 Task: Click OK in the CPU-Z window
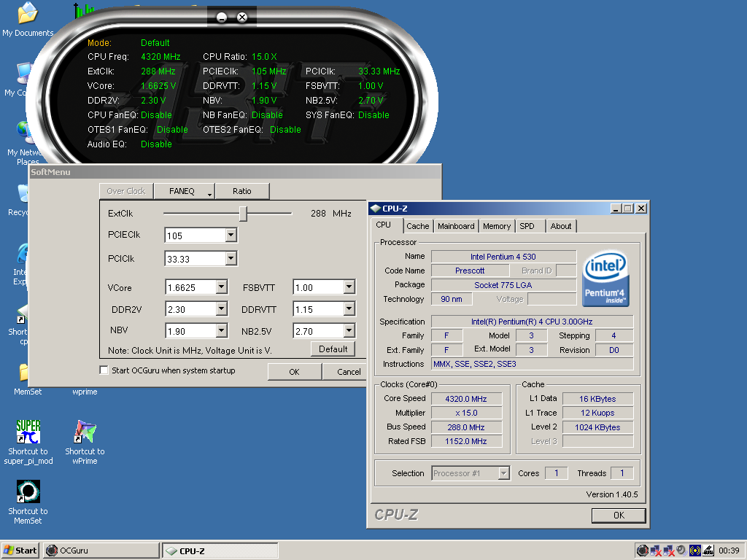[619, 516]
